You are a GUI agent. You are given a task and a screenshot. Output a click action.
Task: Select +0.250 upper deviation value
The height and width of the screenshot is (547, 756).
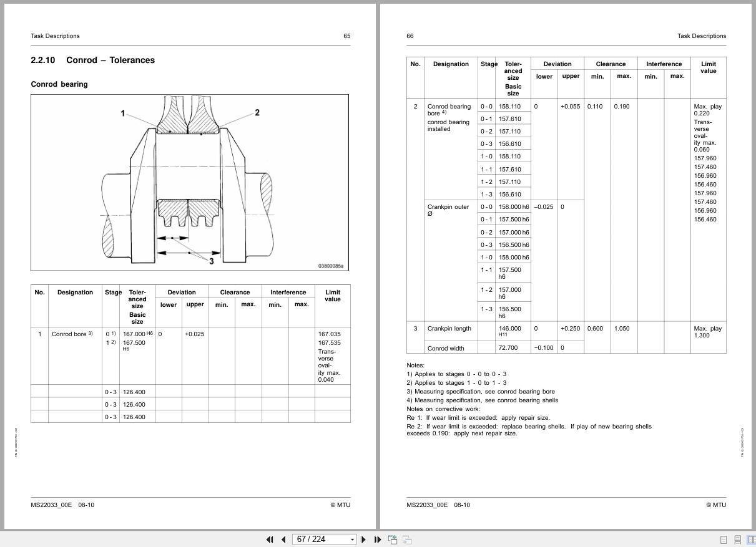tap(570, 329)
